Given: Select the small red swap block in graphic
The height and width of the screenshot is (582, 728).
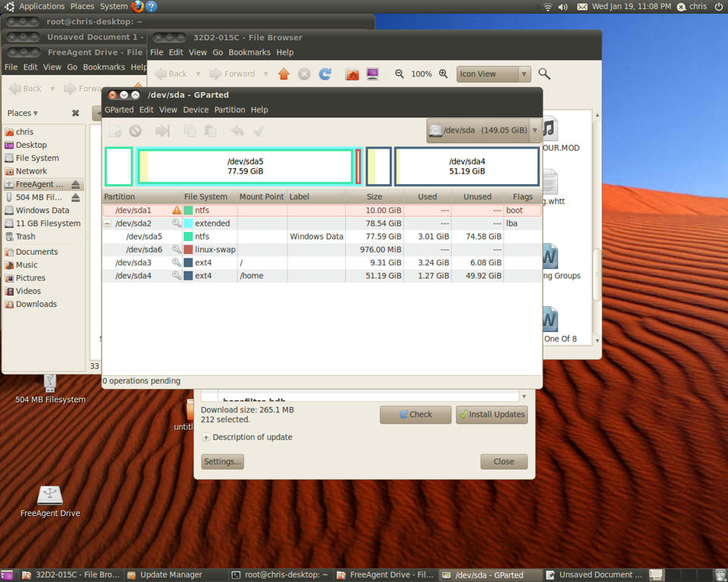Looking at the screenshot, I should [358, 166].
